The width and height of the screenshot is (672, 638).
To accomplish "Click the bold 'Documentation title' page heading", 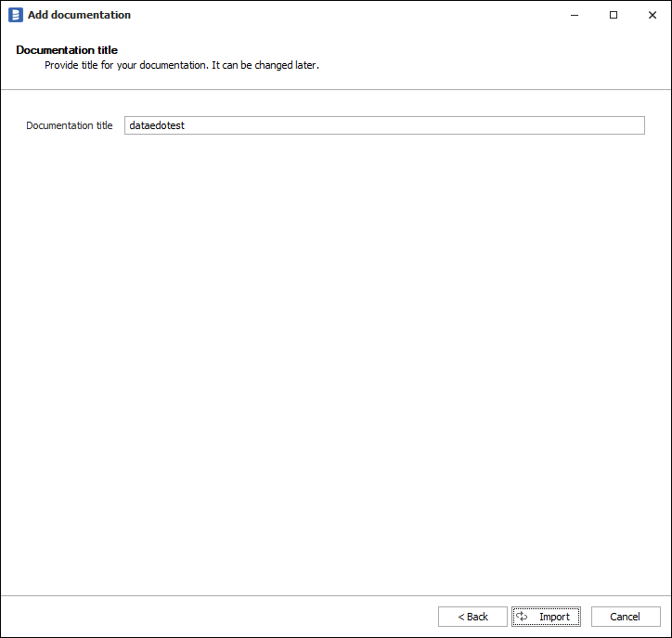I will pos(67,50).
